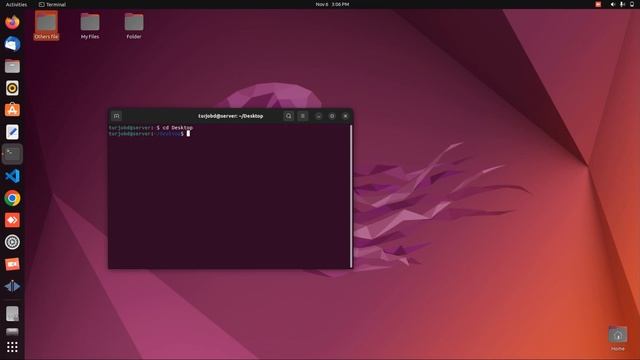
Task: Open the Terminal app menu in top bar
Action: tap(52, 4)
